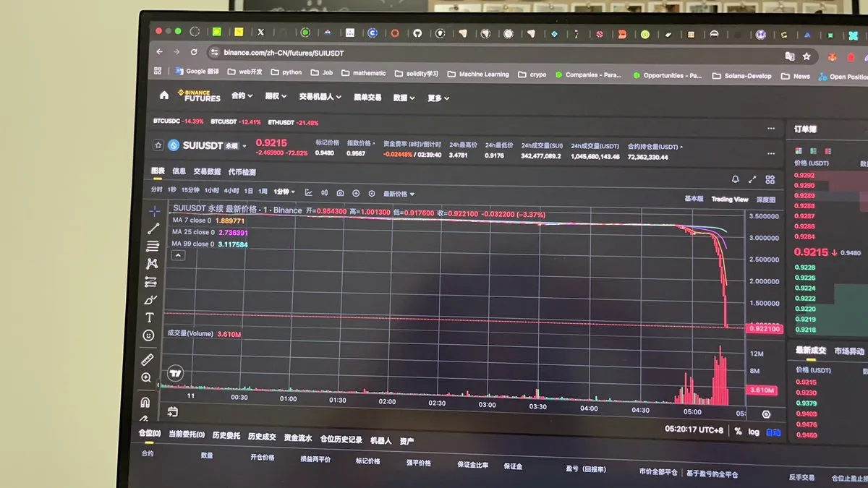Select the trend line drawing tool

(153, 228)
